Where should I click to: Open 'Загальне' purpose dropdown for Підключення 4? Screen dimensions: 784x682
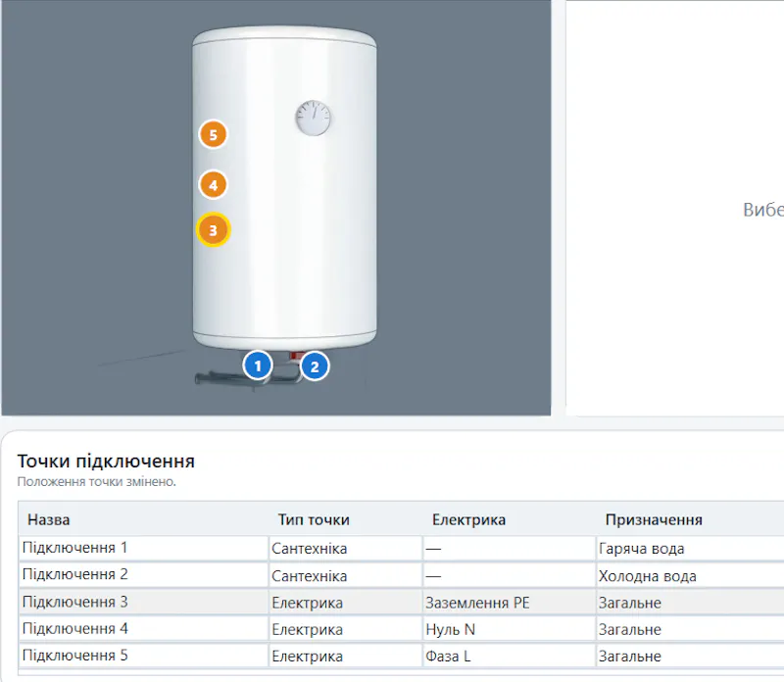[690, 629]
